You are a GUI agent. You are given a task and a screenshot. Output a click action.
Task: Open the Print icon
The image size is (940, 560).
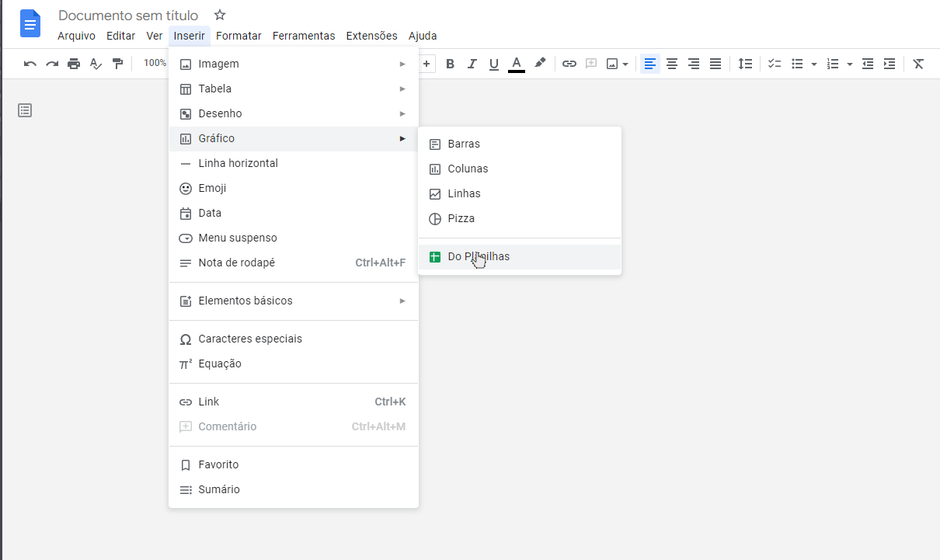point(74,64)
